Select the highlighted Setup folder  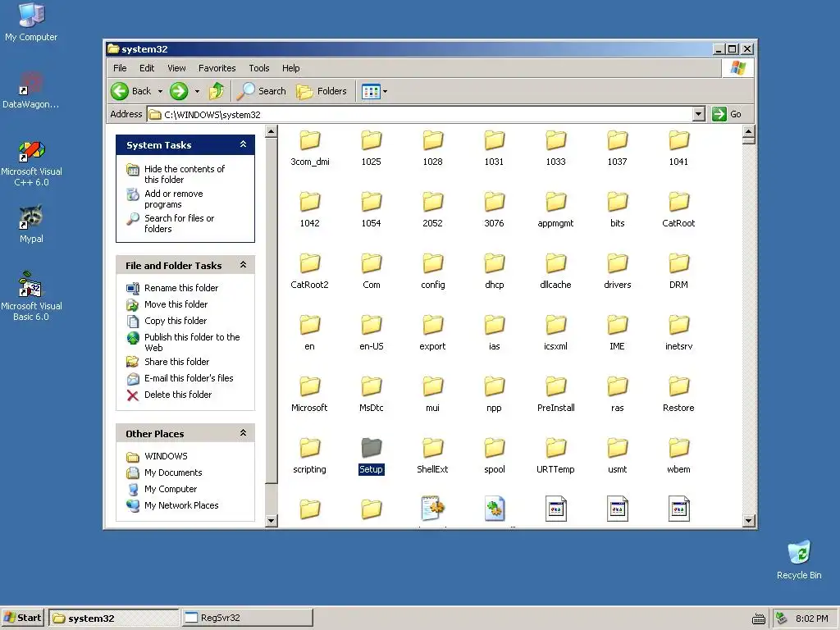(x=372, y=456)
